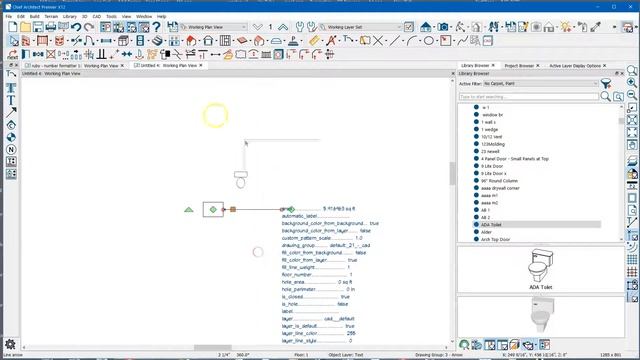Open the Working Plan View dropdown
Screen dimensions: 640x360
(213, 27)
